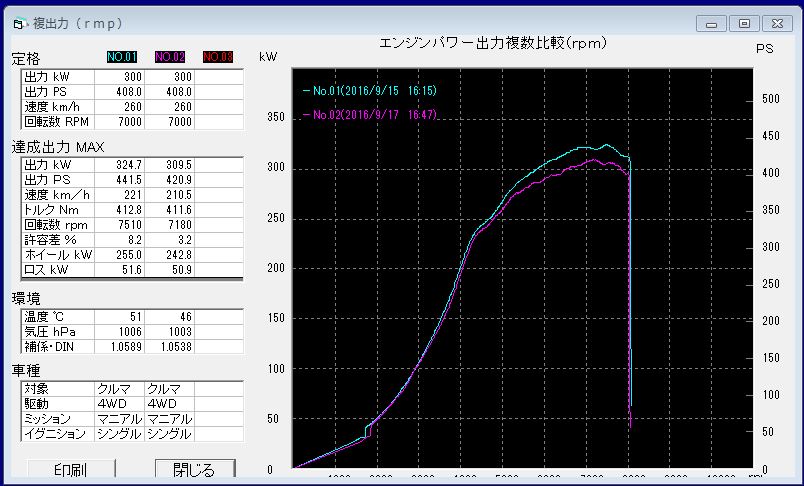Click the 印刷 print button
Screen dimensions: 804x486
(70, 470)
